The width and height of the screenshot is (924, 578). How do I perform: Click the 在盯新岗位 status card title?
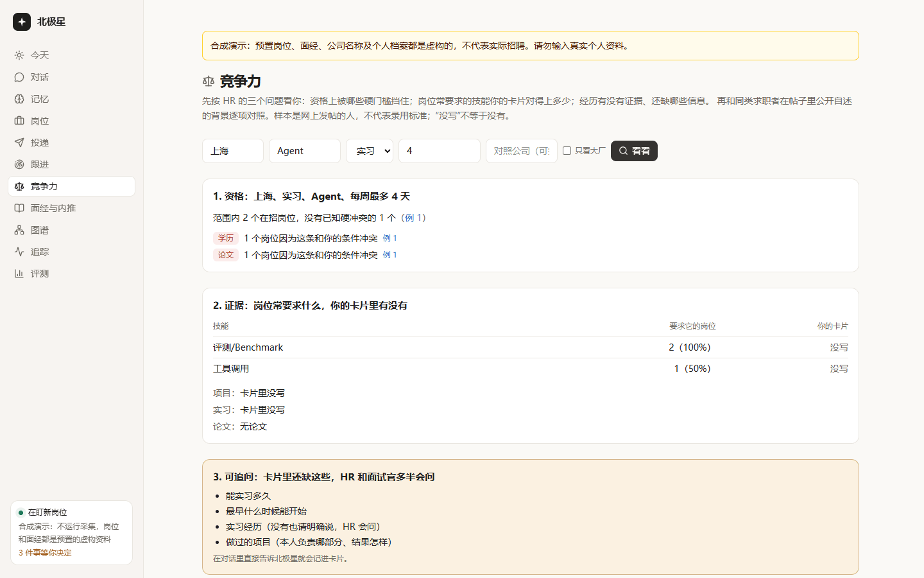[x=47, y=512]
